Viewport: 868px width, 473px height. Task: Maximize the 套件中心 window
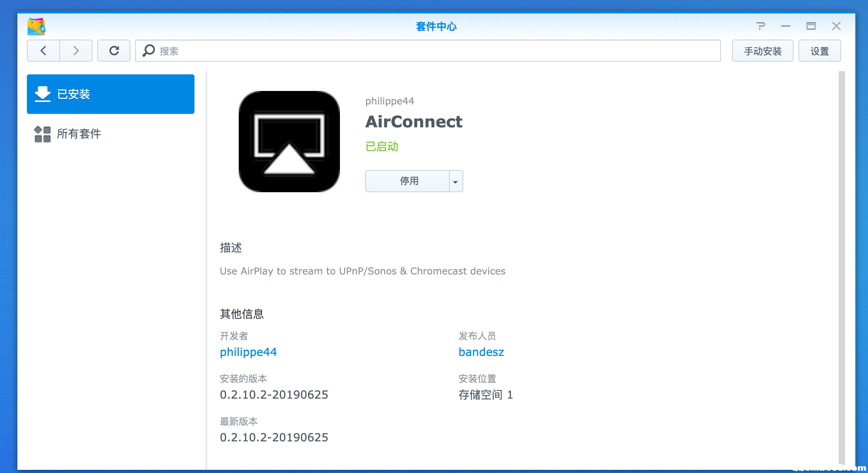tap(811, 26)
